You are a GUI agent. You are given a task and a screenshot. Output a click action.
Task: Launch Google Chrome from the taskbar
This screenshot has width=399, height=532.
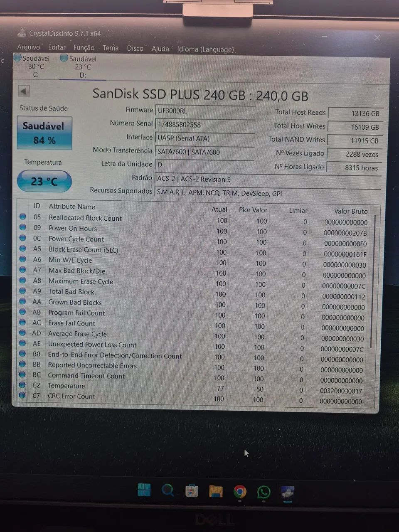(x=240, y=491)
